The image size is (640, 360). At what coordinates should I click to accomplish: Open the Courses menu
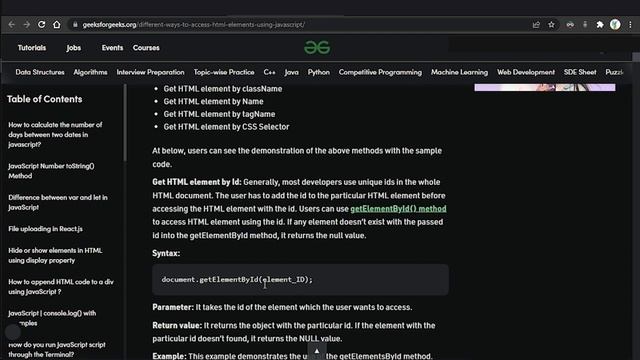(x=146, y=48)
